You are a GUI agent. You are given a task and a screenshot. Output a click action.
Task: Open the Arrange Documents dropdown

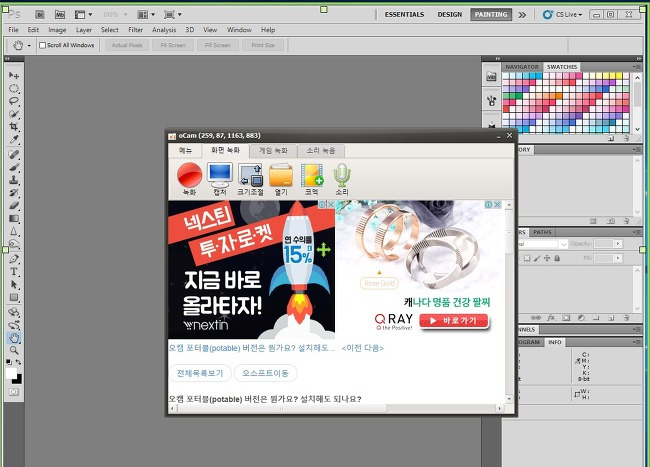pos(146,15)
